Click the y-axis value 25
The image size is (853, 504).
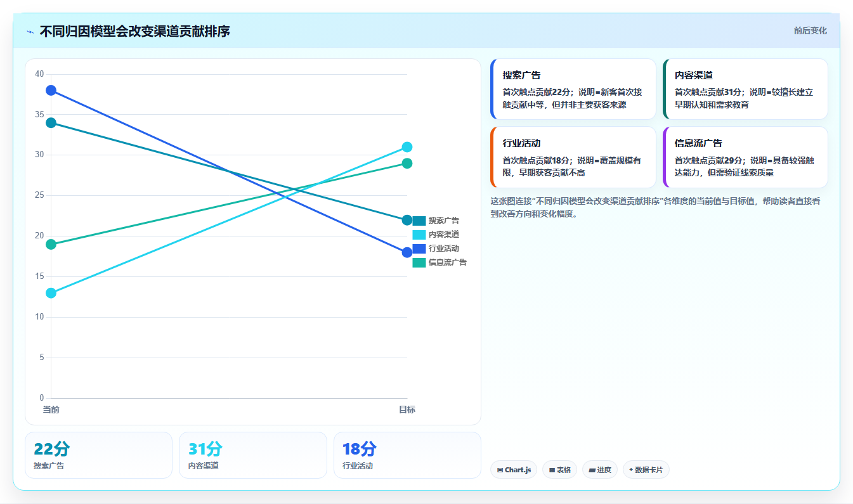coord(39,195)
